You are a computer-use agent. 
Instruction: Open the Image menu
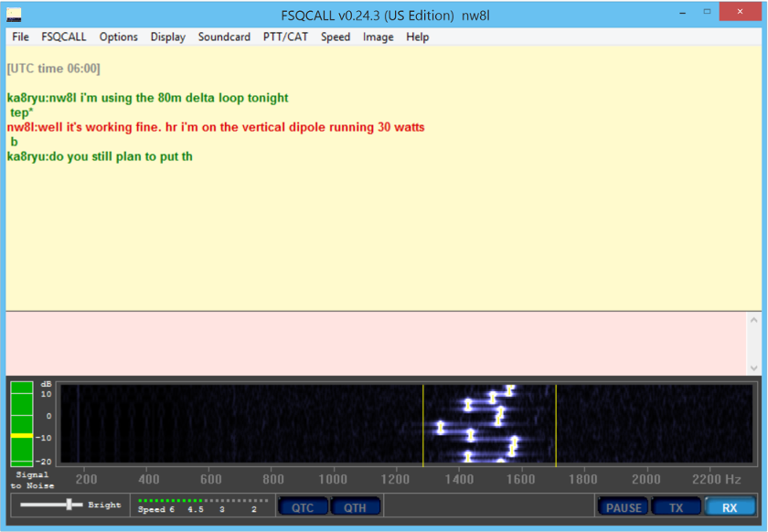[x=379, y=37]
